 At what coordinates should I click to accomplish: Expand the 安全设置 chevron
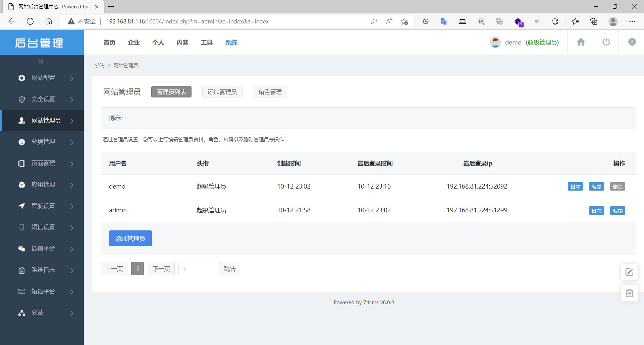[x=72, y=99]
